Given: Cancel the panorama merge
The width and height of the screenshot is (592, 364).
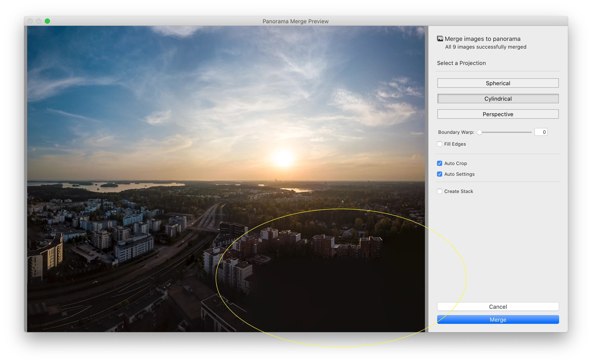Looking at the screenshot, I should point(498,307).
